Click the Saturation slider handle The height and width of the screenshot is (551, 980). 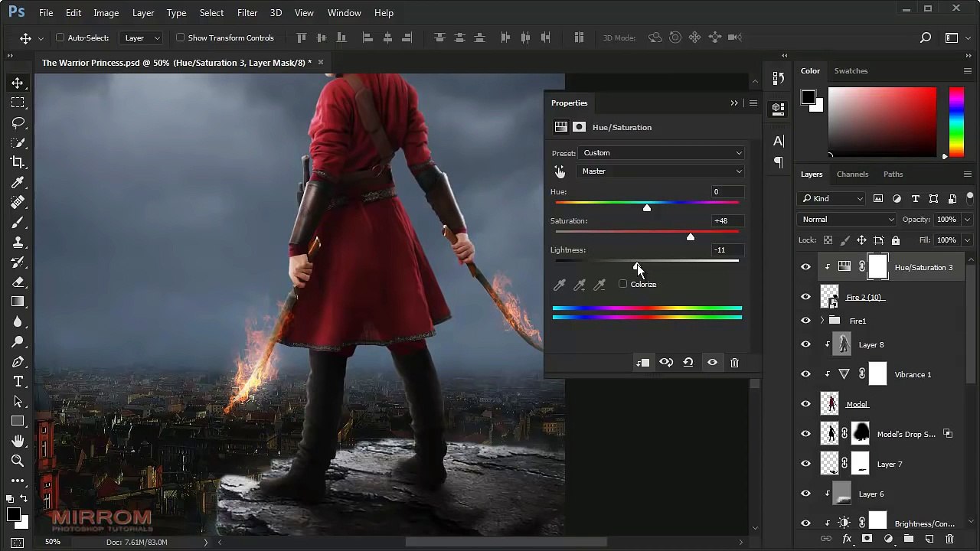tap(691, 237)
